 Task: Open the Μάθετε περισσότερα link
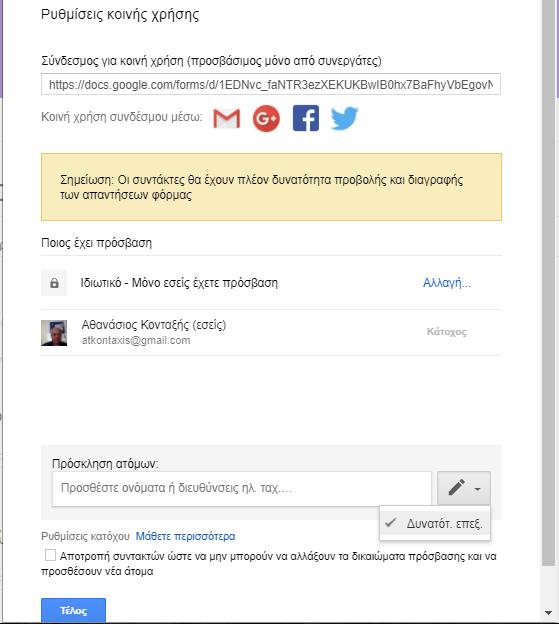(x=185, y=536)
